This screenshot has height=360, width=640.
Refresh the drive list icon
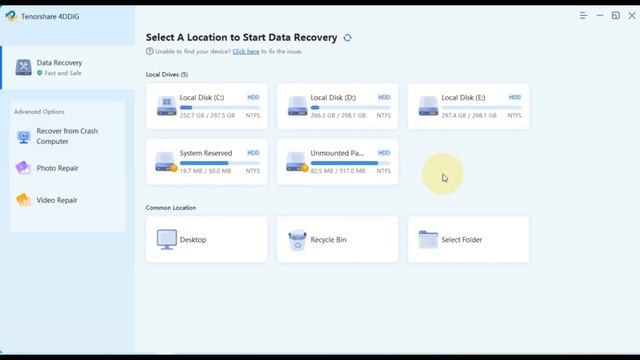(x=347, y=38)
